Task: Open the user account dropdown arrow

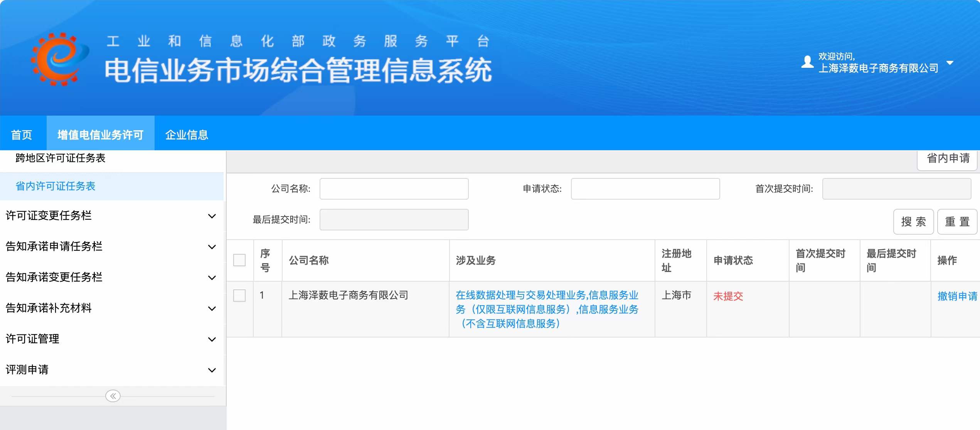Action: [950, 62]
